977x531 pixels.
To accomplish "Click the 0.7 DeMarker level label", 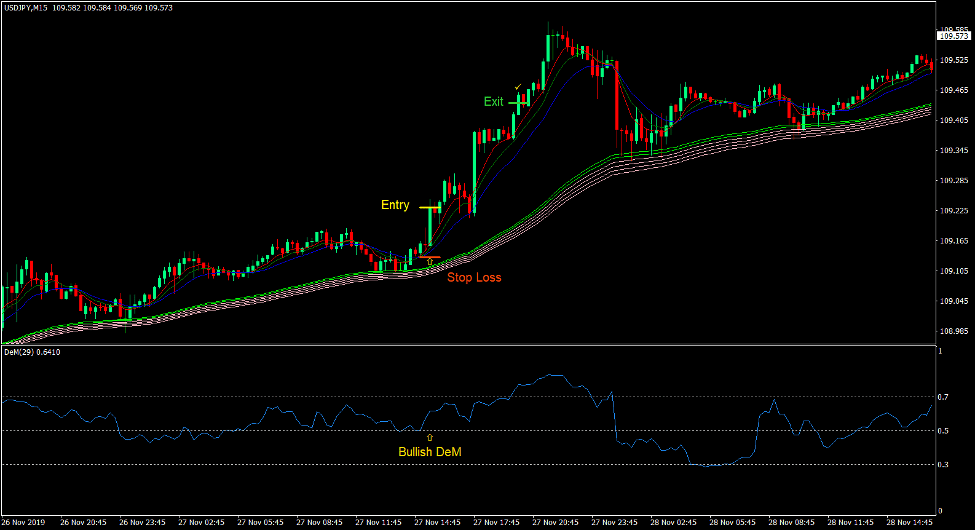I will 943,397.
